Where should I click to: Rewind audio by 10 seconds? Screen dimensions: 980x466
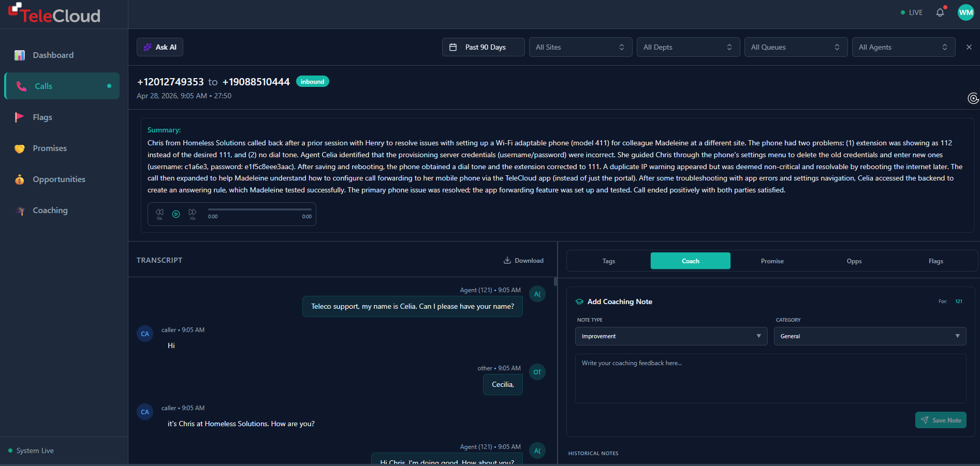(x=159, y=214)
